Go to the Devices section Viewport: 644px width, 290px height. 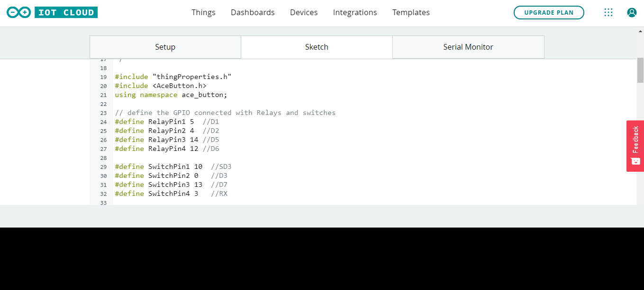point(304,12)
